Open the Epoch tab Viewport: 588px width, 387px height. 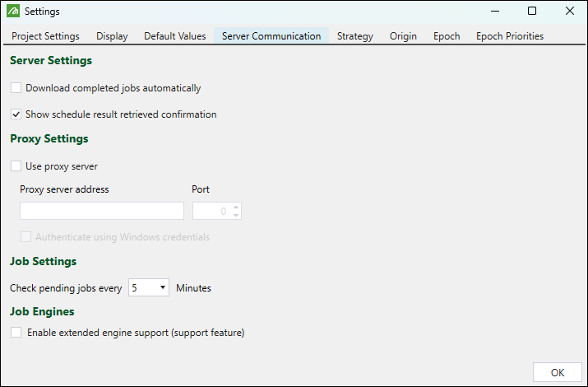click(447, 36)
